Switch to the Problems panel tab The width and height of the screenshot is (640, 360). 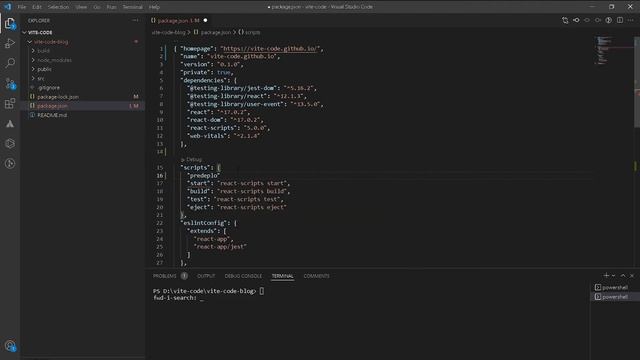click(165, 276)
